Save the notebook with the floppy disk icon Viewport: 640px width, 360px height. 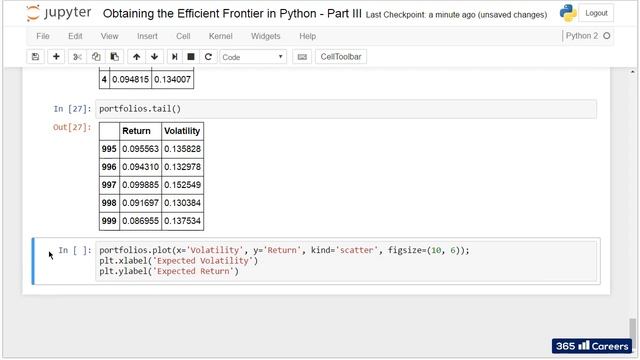(x=36, y=57)
